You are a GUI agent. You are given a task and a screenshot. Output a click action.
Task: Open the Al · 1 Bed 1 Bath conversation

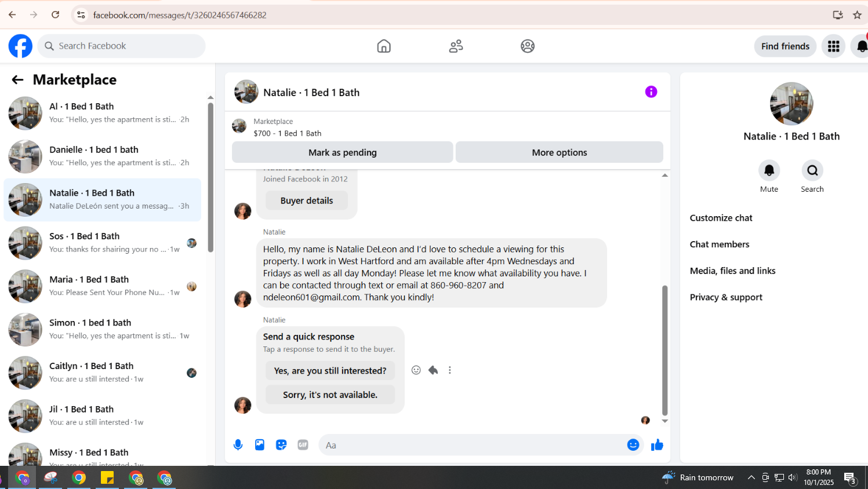(103, 113)
